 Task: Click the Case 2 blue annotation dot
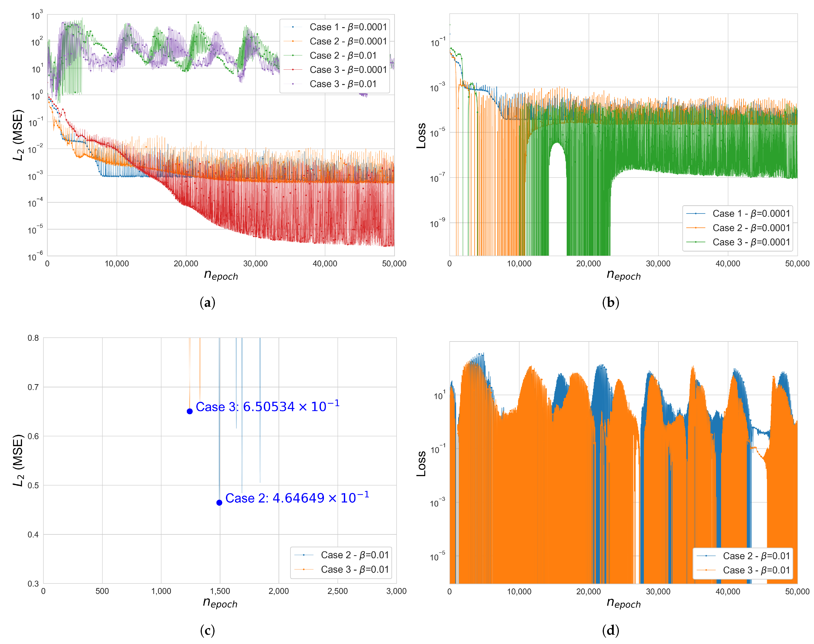pyautogui.click(x=219, y=503)
